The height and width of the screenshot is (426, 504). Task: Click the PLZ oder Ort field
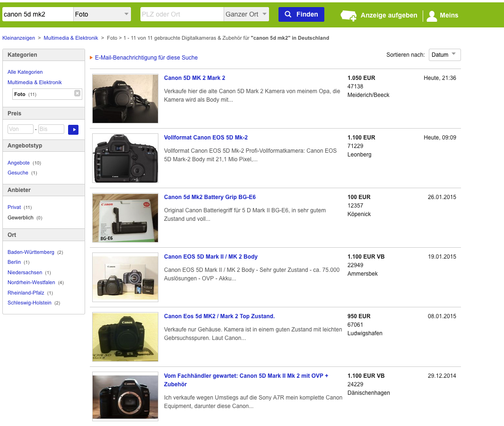(x=182, y=14)
